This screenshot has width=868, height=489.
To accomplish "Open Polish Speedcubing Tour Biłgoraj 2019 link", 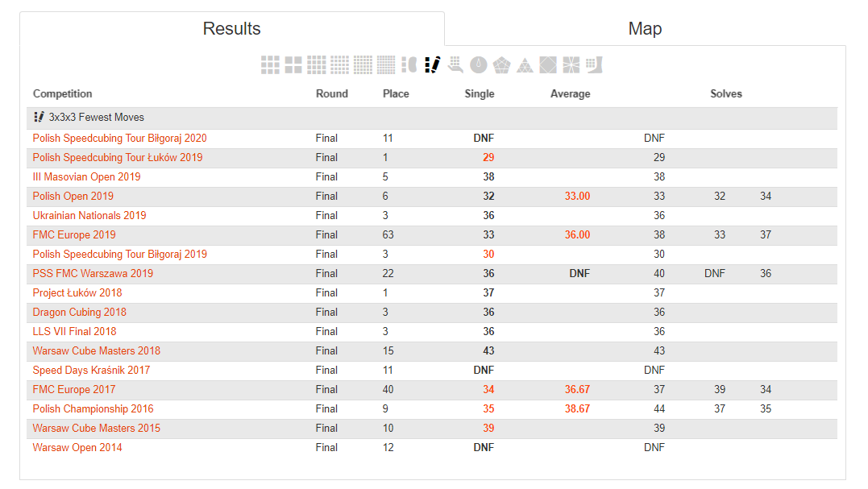I will tap(119, 255).
